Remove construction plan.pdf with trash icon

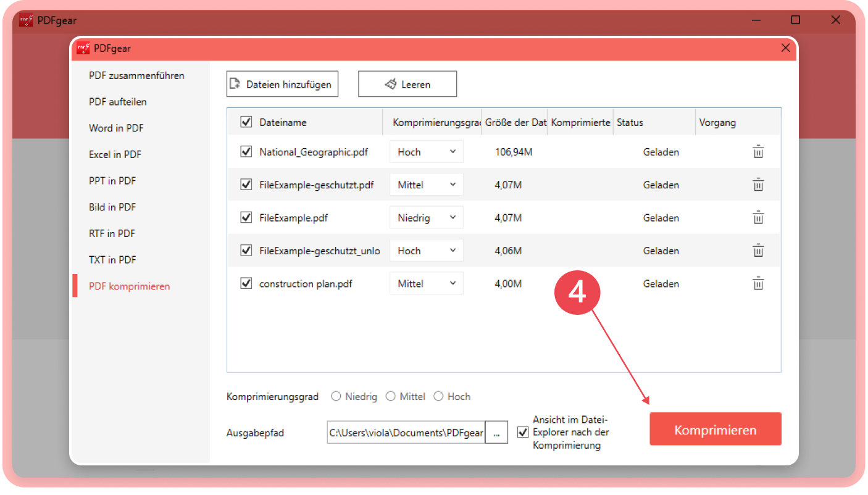pyautogui.click(x=758, y=283)
